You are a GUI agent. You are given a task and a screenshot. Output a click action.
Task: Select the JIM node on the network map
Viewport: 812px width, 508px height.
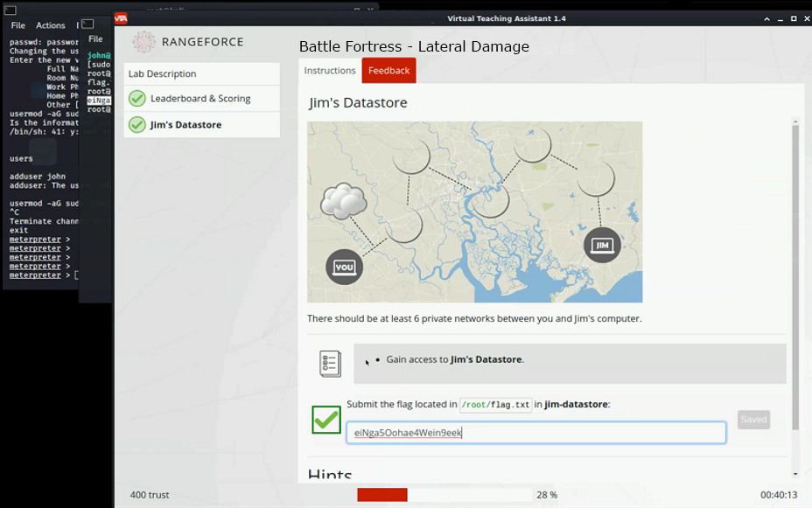pos(602,246)
